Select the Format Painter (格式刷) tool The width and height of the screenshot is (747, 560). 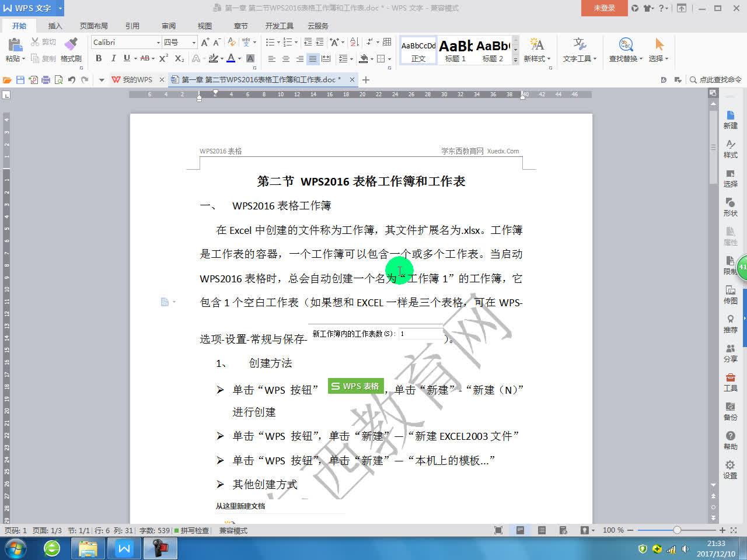pyautogui.click(x=71, y=50)
